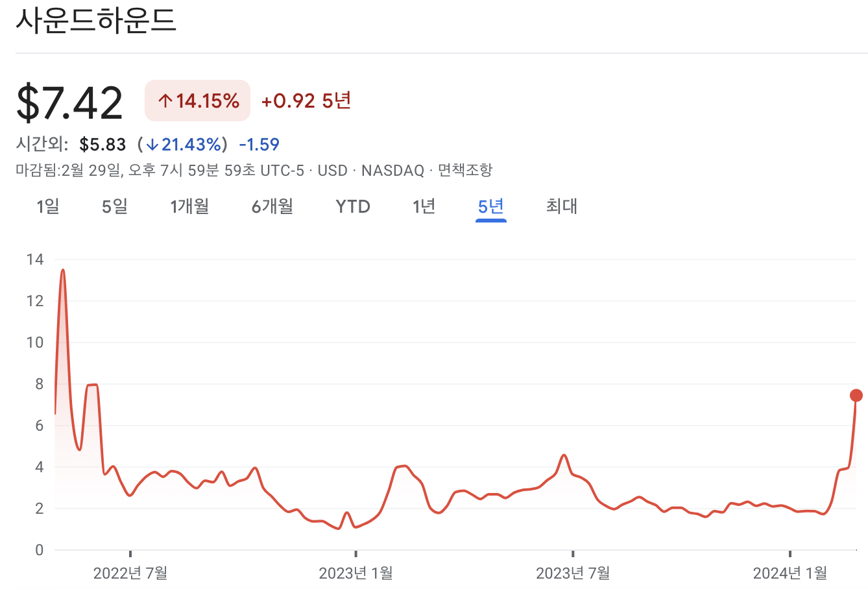
Task: View the 1년 price chart
Action: (x=423, y=206)
